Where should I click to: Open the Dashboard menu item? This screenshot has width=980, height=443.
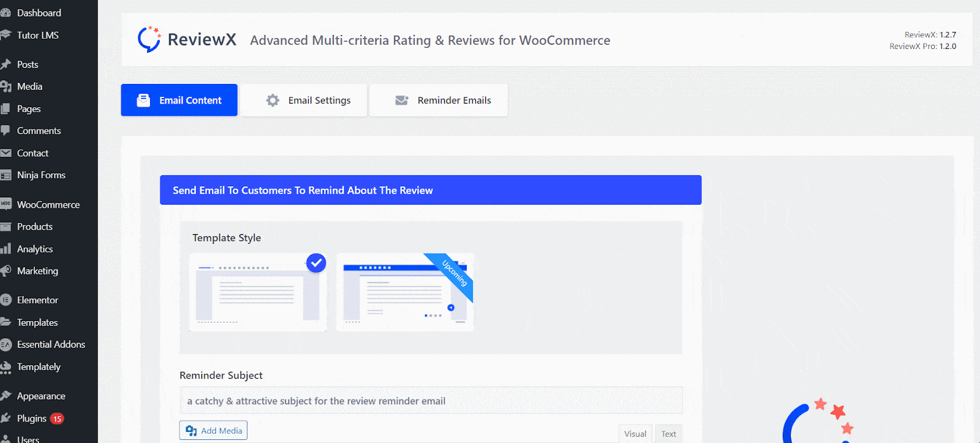tap(39, 13)
